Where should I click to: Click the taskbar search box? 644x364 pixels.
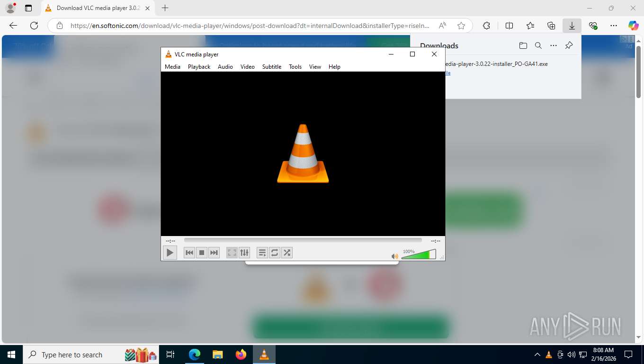(x=91, y=355)
